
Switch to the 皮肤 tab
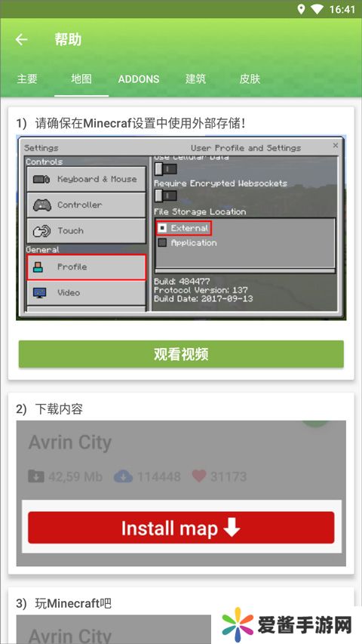(250, 79)
